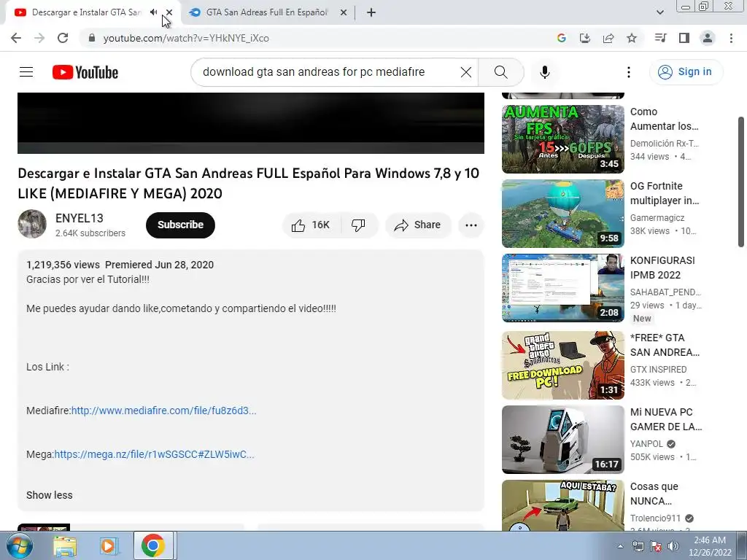Open KONFIGURASI IPMB 2022 thumbnail

click(x=563, y=287)
